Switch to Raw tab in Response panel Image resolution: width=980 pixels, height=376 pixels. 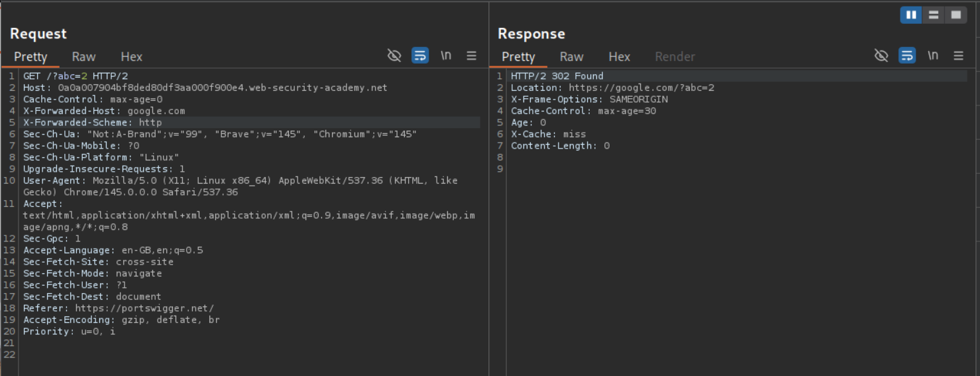pyautogui.click(x=571, y=57)
